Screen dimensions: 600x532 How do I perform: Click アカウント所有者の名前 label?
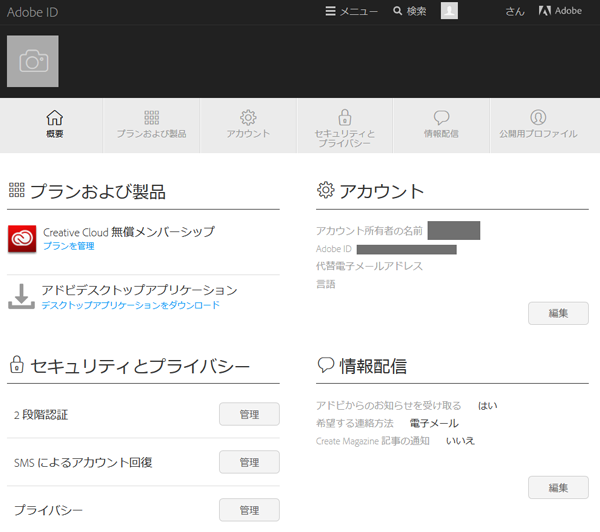[x=369, y=231]
